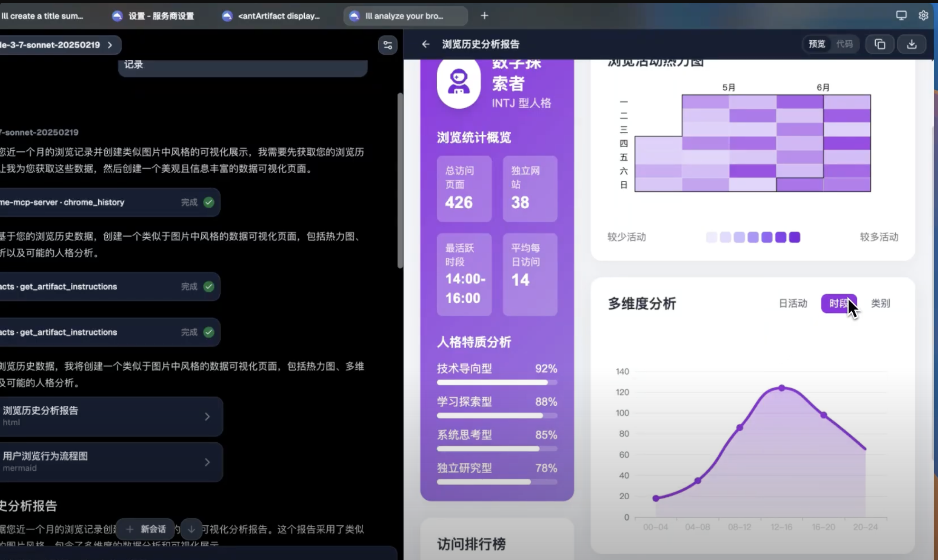Expand the second get_artifact_instructions tool row
Image resolution: width=938 pixels, height=560 pixels.
click(109, 332)
